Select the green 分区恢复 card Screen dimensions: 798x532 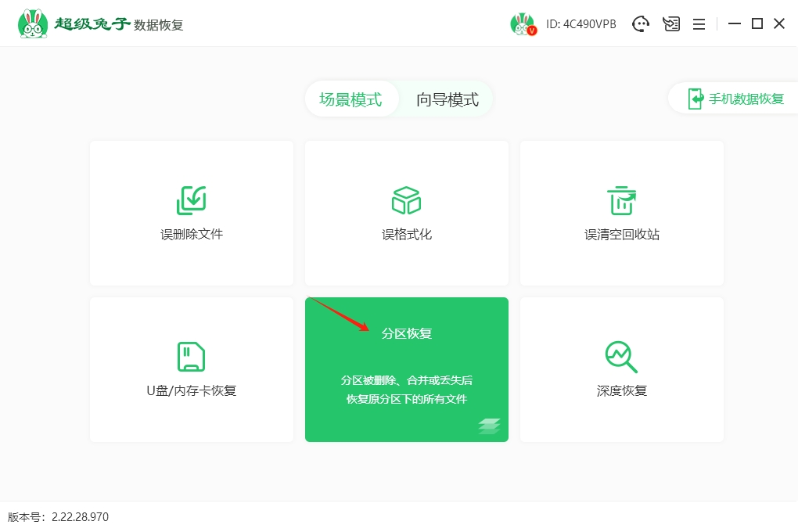[407, 369]
